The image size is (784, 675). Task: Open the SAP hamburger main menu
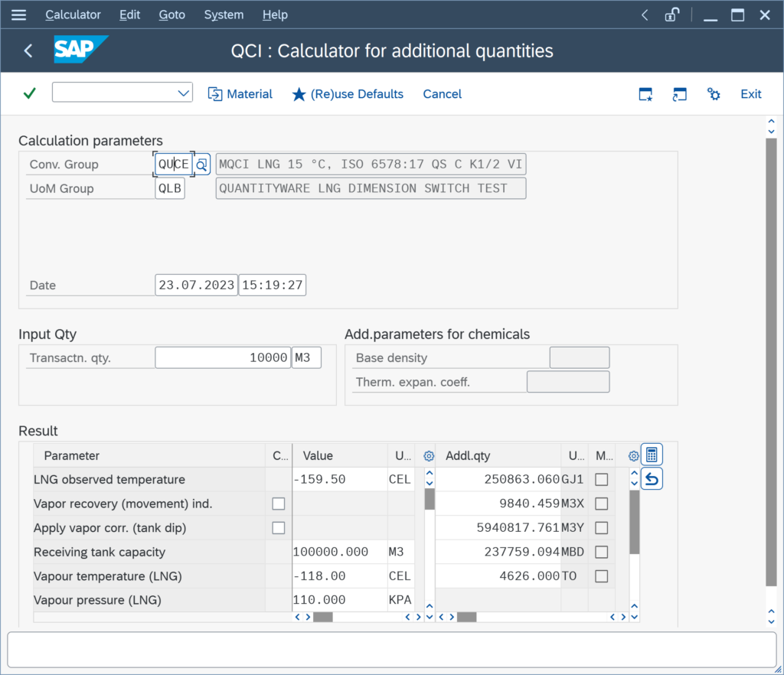(18, 15)
